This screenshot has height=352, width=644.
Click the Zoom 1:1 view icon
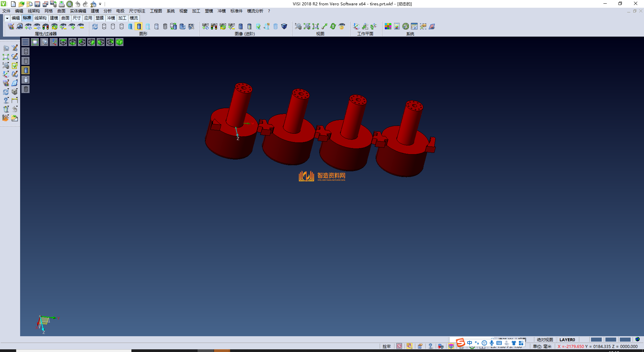click(316, 27)
